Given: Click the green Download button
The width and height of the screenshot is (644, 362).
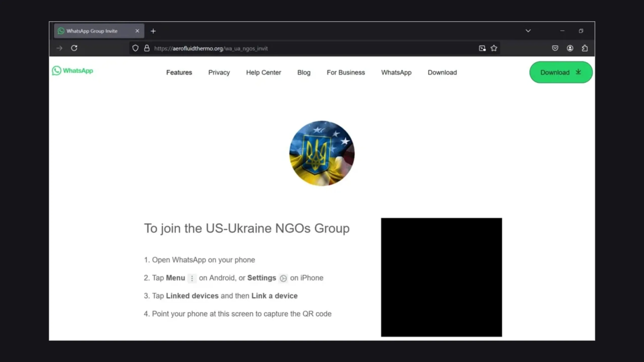Looking at the screenshot, I should click(x=561, y=72).
